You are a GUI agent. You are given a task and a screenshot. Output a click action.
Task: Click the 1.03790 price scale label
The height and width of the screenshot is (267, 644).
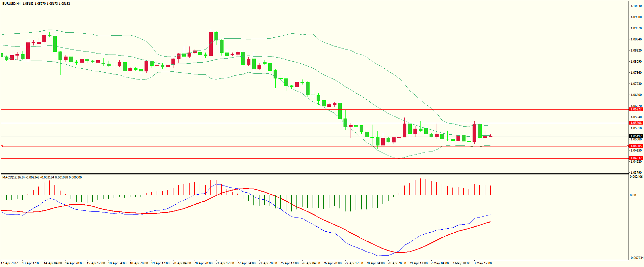click(x=636, y=173)
